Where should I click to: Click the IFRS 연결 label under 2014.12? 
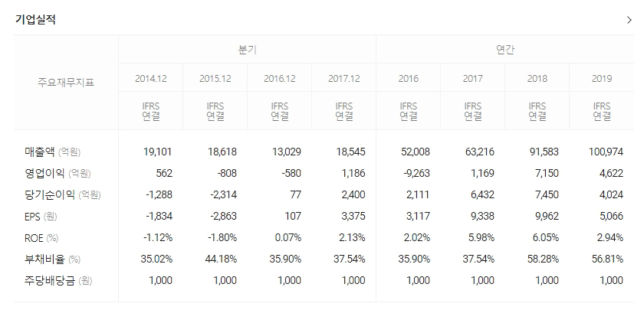click(151, 112)
